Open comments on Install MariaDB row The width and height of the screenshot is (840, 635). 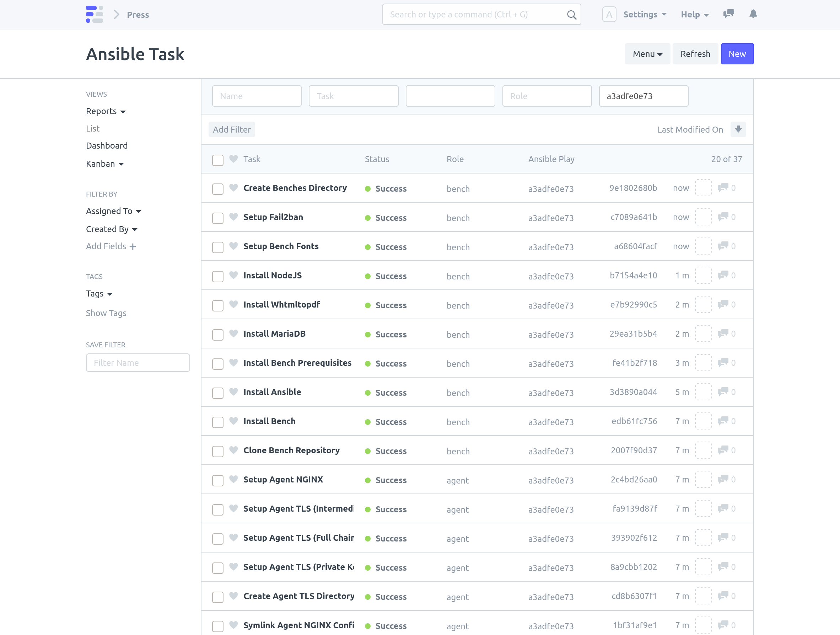(724, 333)
